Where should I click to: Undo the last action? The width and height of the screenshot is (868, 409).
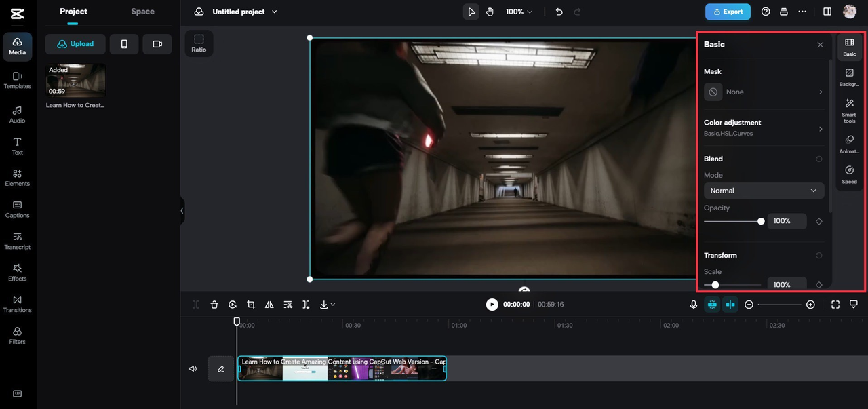[559, 12]
